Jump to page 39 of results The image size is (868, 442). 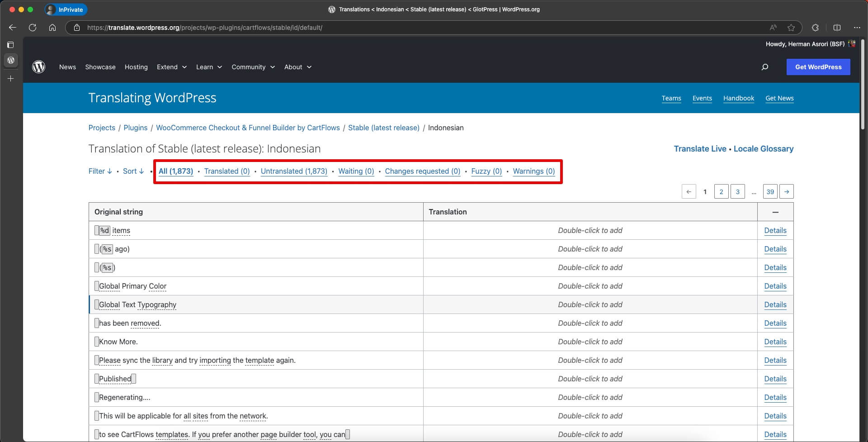pos(770,192)
